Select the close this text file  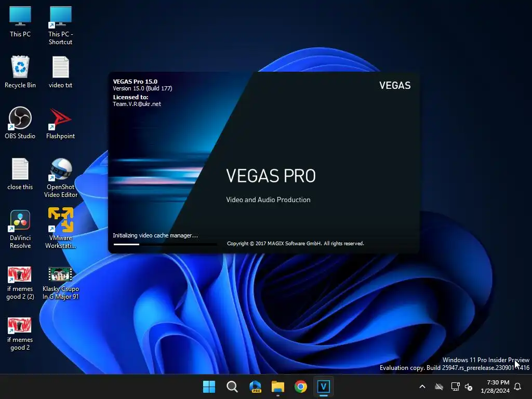pyautogui.click(x=20, y=174)
